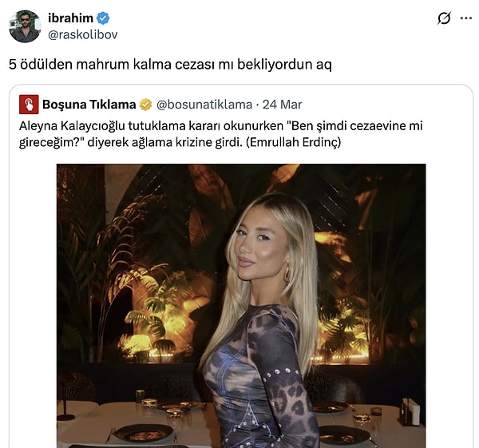This screenshot has height=448, width=479.
Task: Click the quoted tweet card's header row
Action: [x=160, y=105]
